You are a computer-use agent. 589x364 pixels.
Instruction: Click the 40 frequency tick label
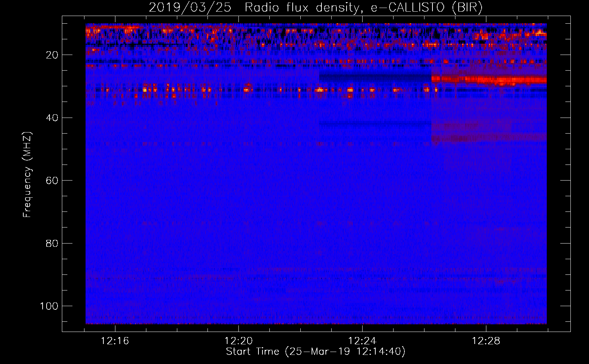[x=52, y=118]
